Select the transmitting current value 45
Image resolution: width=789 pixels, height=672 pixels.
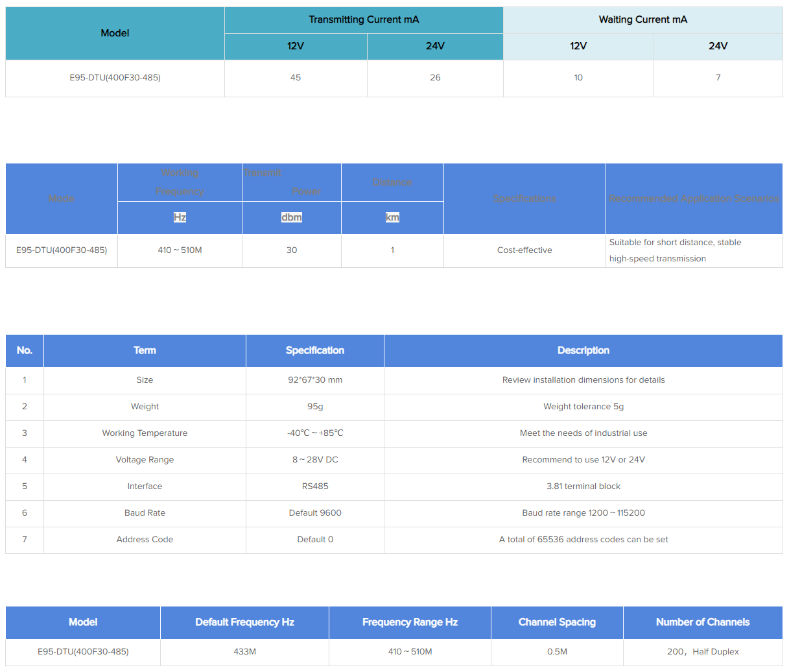[296, 77]
